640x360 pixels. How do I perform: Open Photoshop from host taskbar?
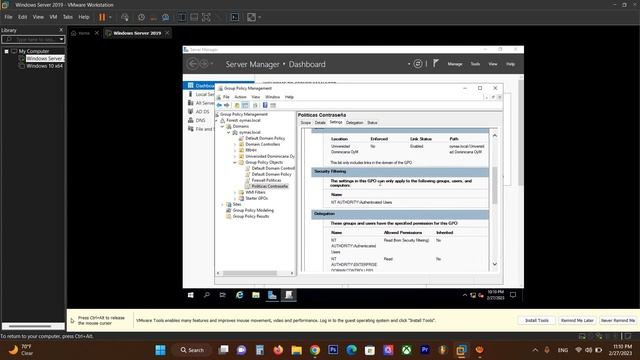pos(333,350)
